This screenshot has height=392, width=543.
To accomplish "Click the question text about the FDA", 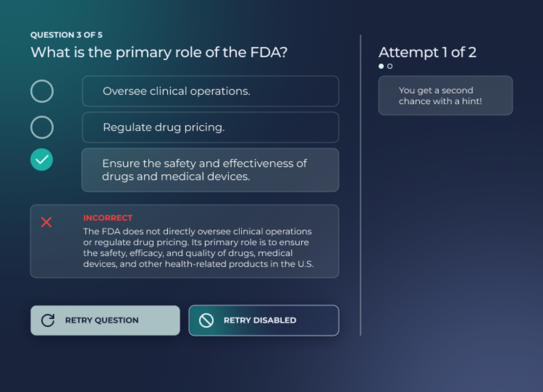I will [x=159, y=53].
